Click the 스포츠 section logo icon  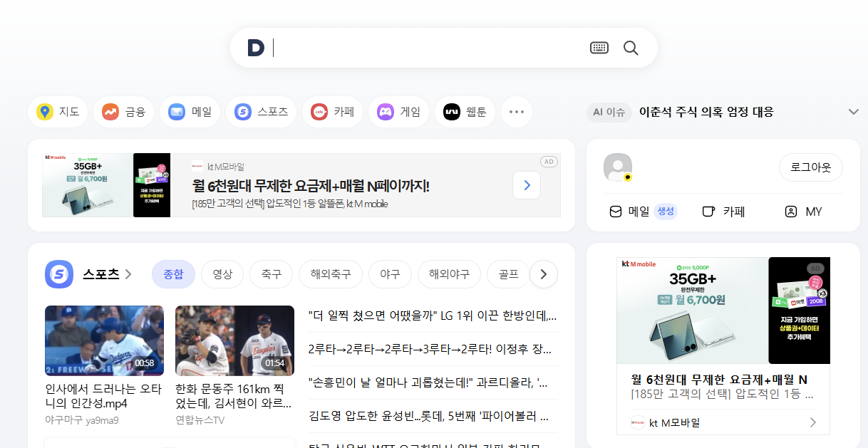pyautogui.click(x=59, y=274)
